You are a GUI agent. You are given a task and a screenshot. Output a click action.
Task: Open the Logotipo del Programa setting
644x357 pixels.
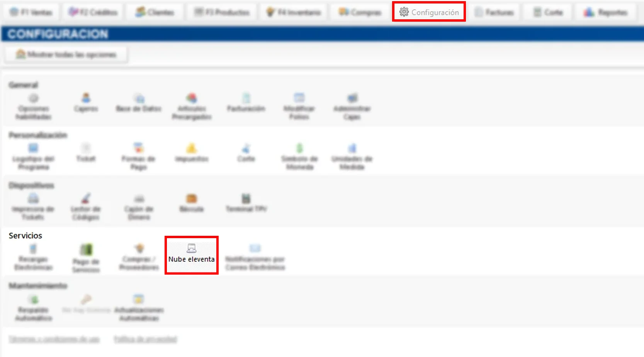pos(33,154)
